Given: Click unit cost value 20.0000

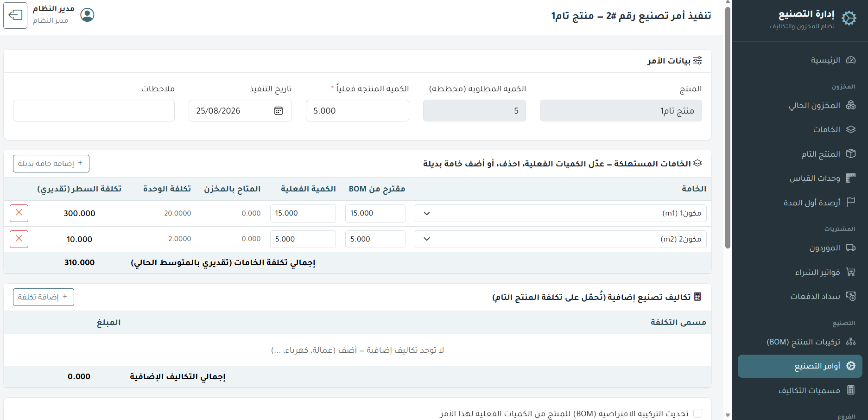Looking at the screenshot, I should click(177, 213).
